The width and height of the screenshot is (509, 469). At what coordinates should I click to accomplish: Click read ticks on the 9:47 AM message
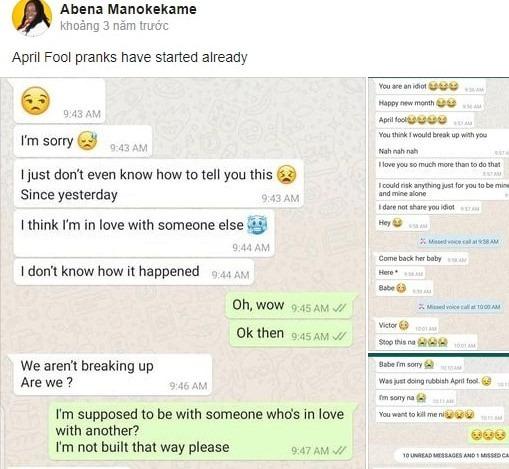pos(340,451)
